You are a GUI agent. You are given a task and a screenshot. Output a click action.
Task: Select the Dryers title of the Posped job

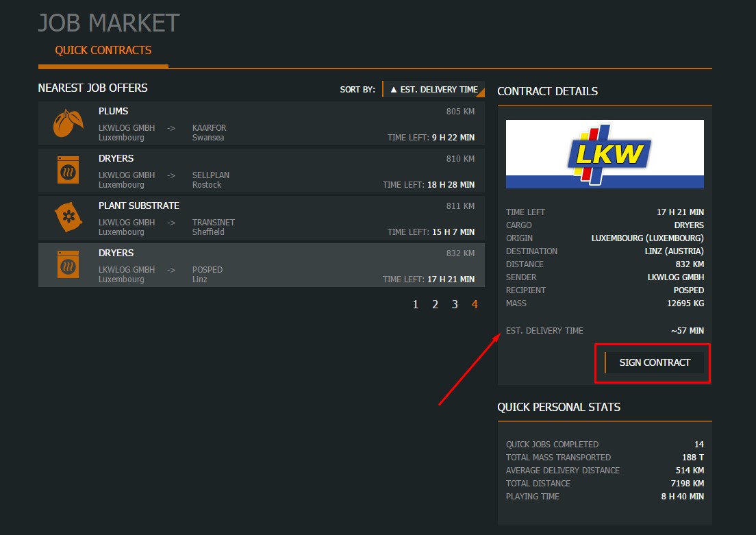(x=116, y=253)
